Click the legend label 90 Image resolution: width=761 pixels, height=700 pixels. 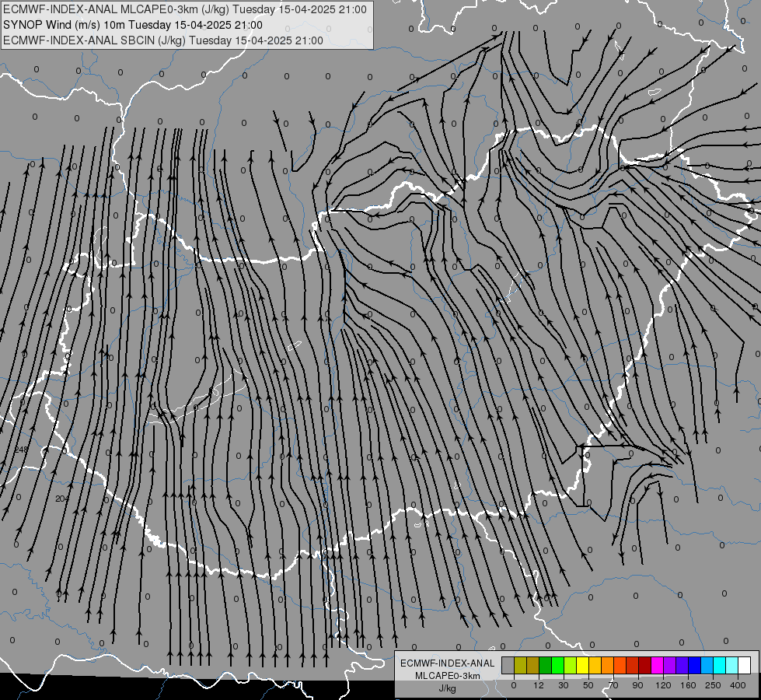637,685
